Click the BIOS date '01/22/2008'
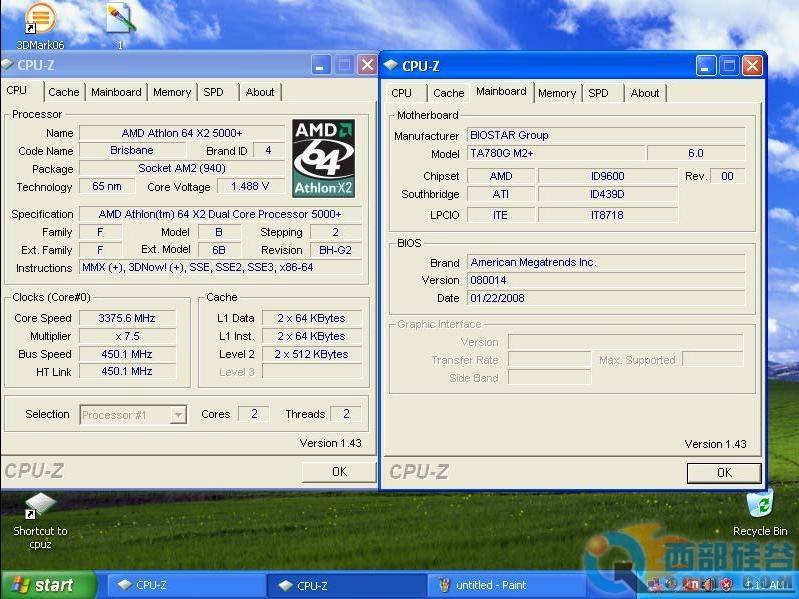 pos(606,298)
